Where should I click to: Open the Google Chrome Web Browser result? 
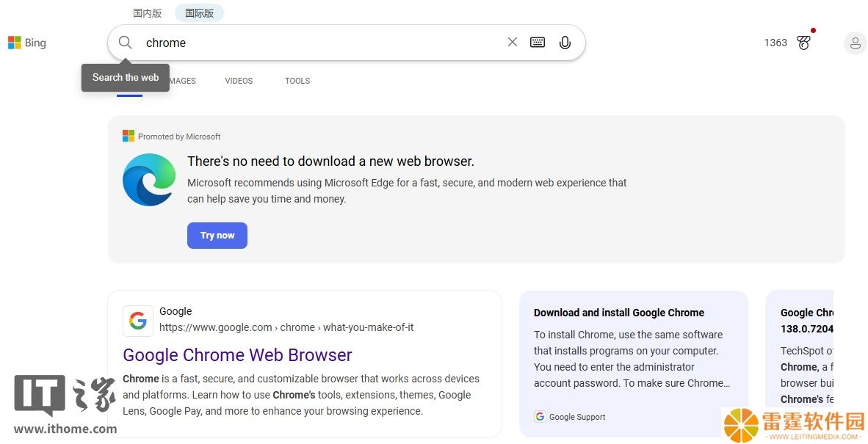pyautogui.click(x=237, y=355)
